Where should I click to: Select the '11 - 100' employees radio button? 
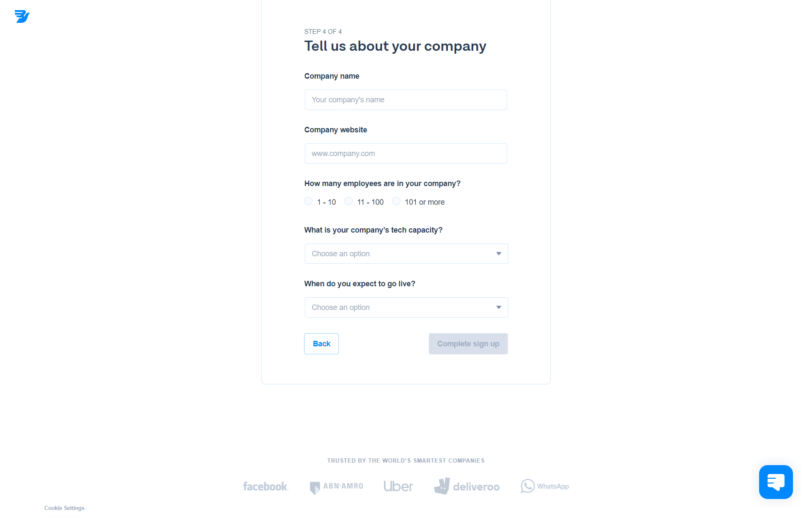point(348,201)
